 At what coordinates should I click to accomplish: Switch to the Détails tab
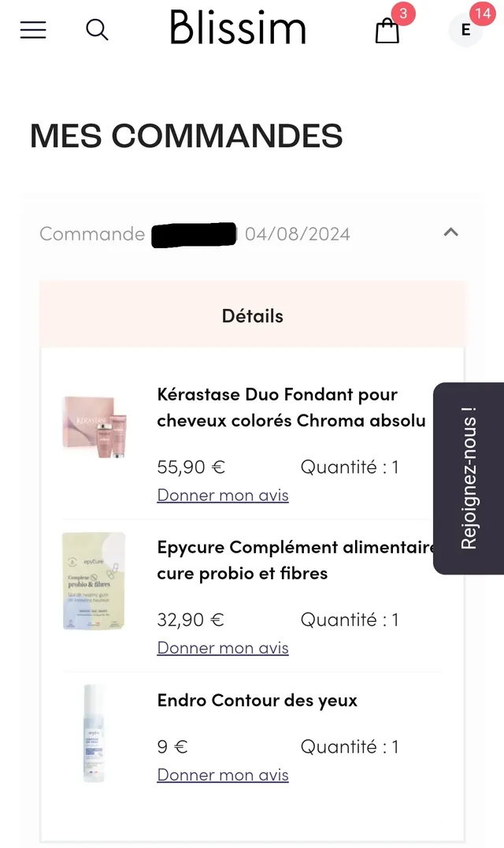(x=252, y=314)
